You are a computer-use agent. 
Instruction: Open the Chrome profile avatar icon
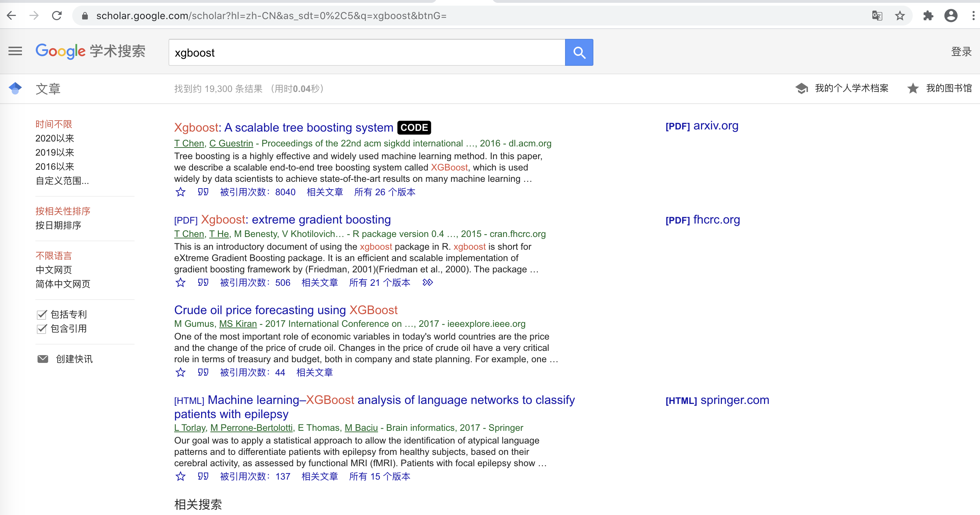pos(951,16)
